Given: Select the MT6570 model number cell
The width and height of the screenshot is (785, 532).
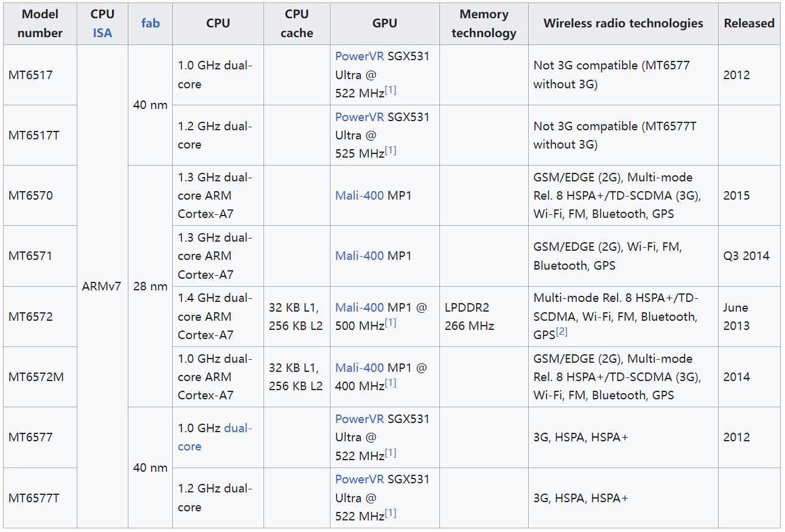Looking at the screenshot, I should point(40,195).
